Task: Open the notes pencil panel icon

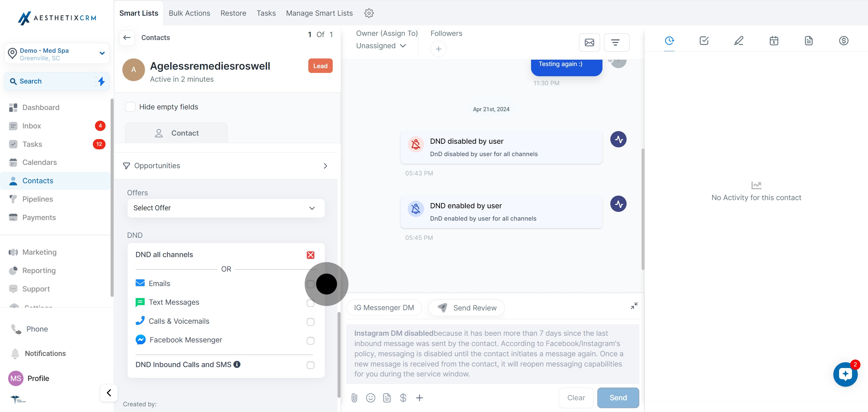Action: pos(739,41)
